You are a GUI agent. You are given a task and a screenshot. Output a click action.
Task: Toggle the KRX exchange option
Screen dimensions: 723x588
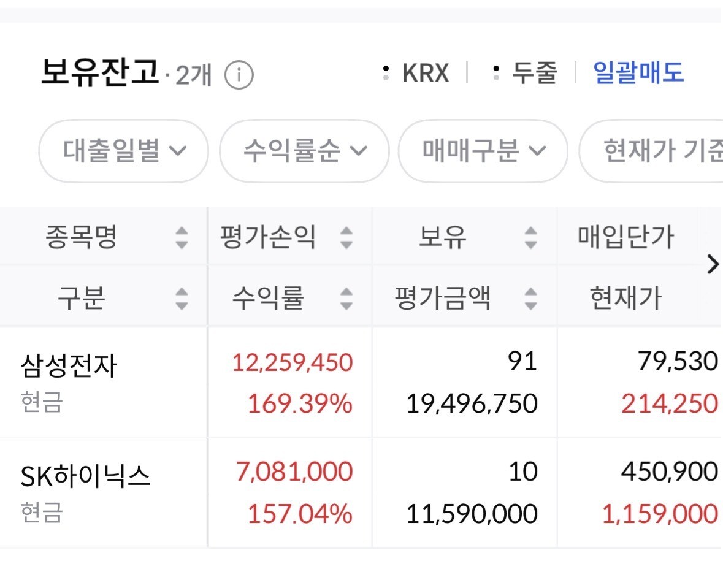[x=416, y=73]
